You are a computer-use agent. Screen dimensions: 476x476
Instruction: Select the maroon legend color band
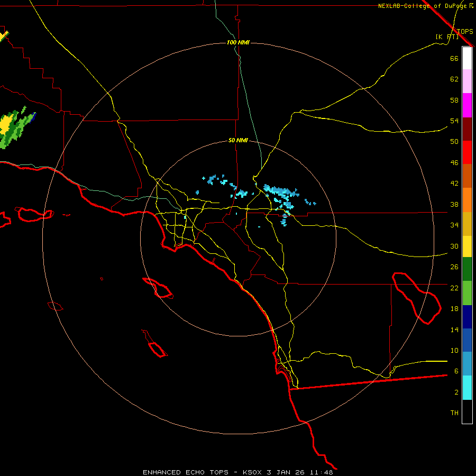(467, 129)
